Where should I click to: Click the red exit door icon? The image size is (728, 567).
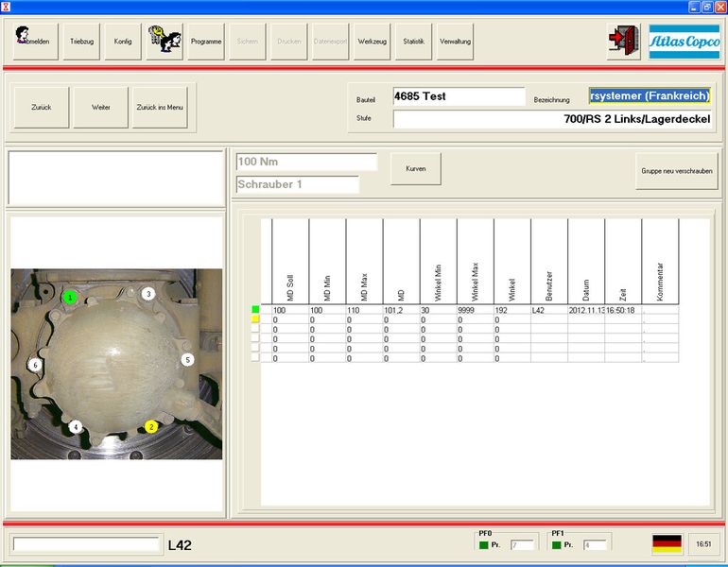point(624,42)
